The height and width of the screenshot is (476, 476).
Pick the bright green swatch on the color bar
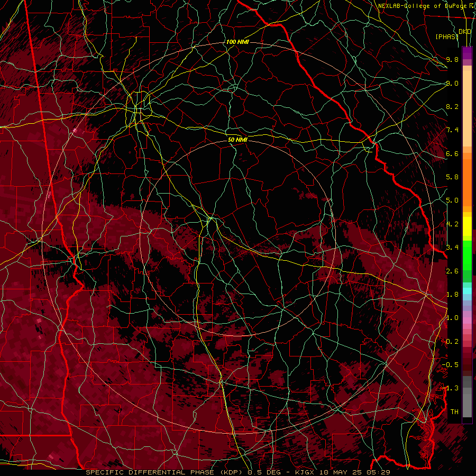[x=467, y=255]
